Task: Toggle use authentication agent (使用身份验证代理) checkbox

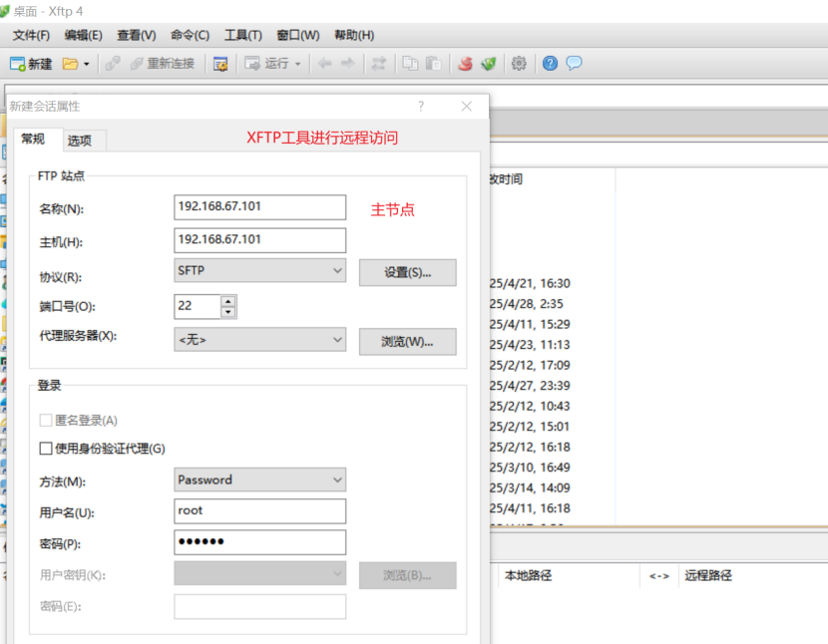Action: tap(46, 449)
